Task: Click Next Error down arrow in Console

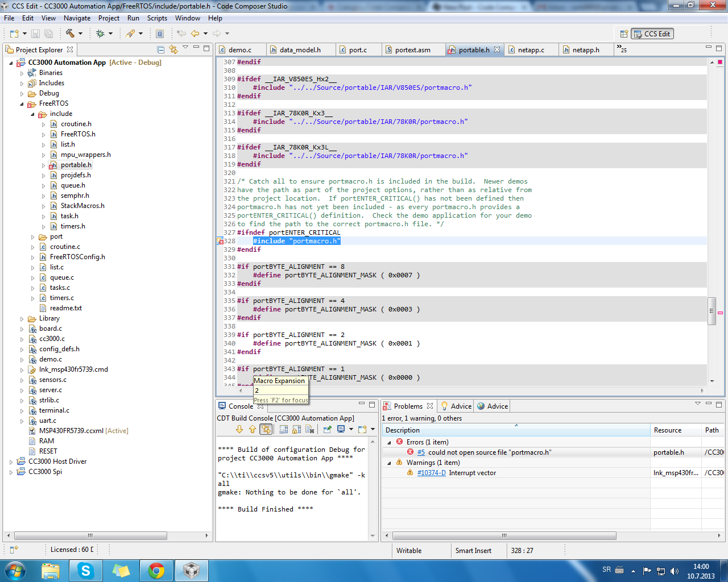Action: pyautogui.click(x=239, y=430)
